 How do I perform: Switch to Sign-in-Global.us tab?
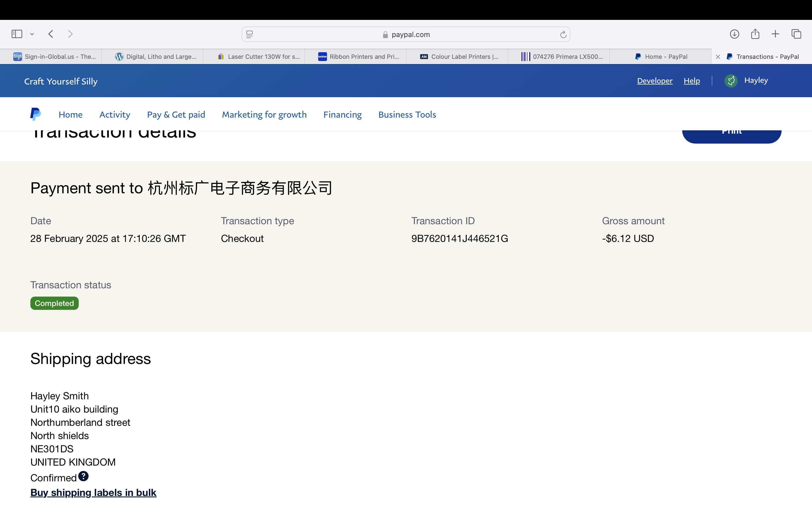pyautogui.click(x=51, y=57)
